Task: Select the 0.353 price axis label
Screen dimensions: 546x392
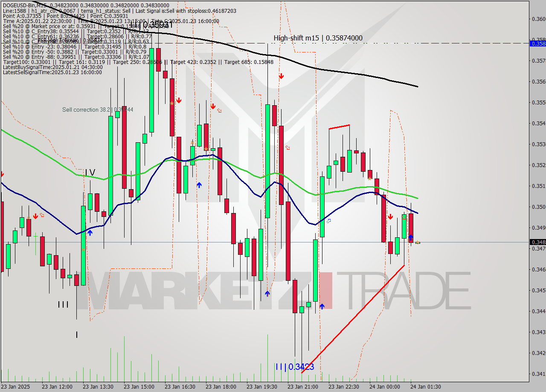Action: pyautogui.click(x=538, y=144)
